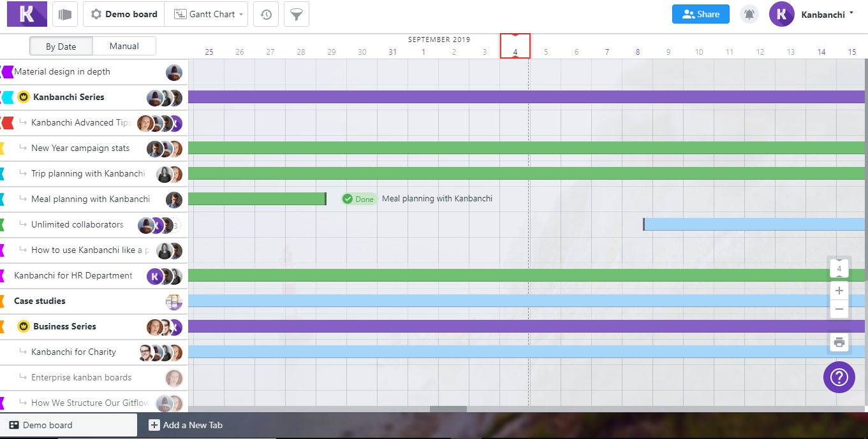The height and width of the screenshot is (439, 868).
Task: Click the Kanbanchi logo icon
Action: (x=27, y=14)
